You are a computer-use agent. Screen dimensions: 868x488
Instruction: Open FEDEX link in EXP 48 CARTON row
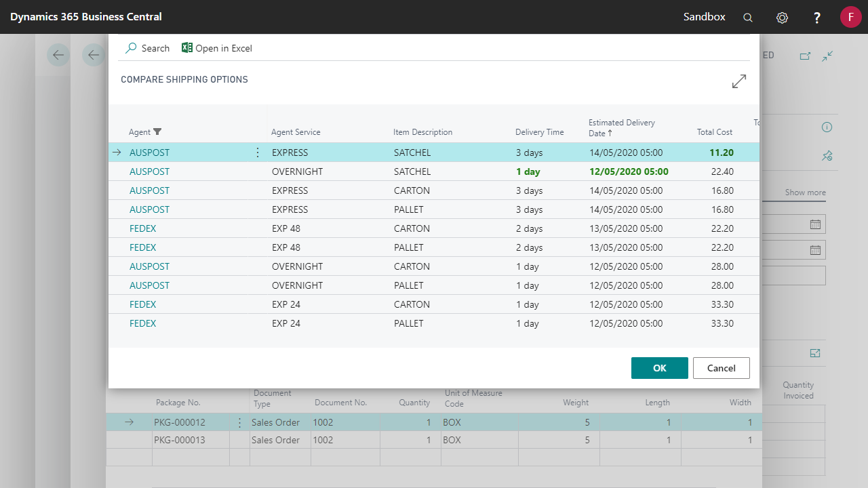click(142, 228)
